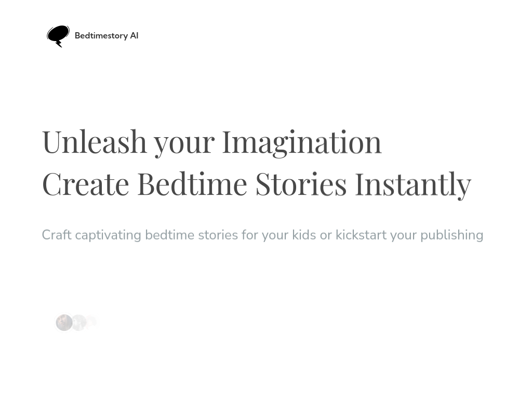This screenshot has height=399, width=532.
Task: Click "bedtime" in the gray tagline
Action: coord(169,235)
